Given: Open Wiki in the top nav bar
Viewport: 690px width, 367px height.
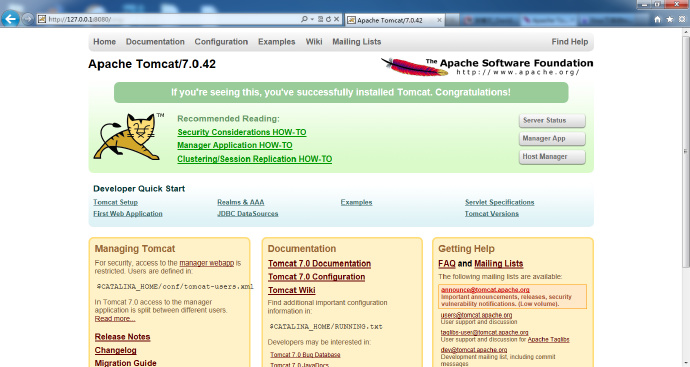Looking at the screenshot, I should pos(314,42).
